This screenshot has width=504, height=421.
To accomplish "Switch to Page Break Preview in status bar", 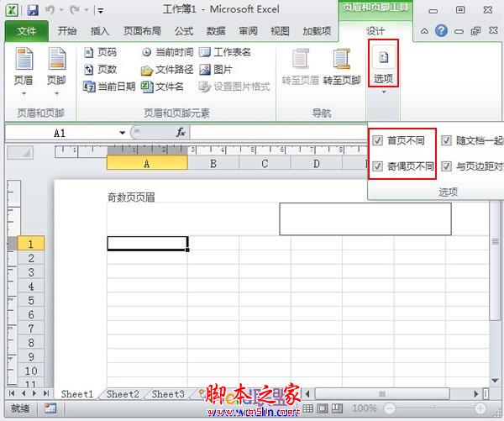I will (337, 408).
